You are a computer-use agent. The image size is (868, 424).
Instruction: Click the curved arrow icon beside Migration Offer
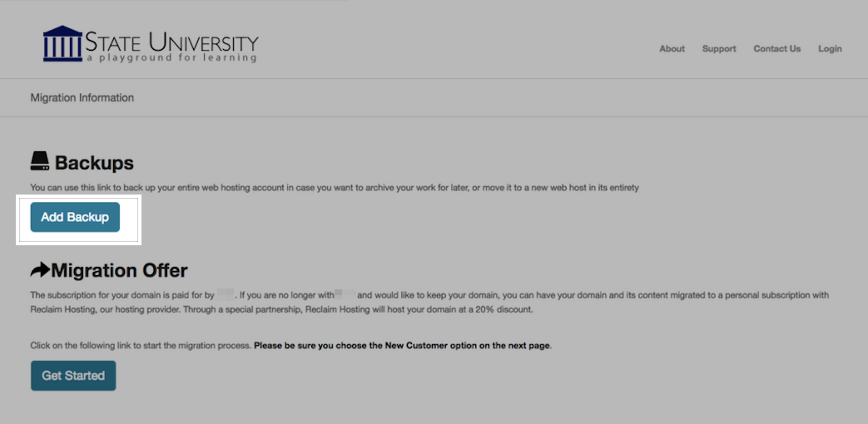coord(40,269)
